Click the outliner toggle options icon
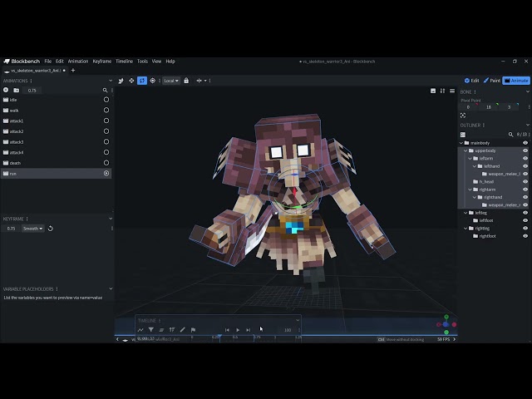Screen dimensions: 532x399 [463, 135]
